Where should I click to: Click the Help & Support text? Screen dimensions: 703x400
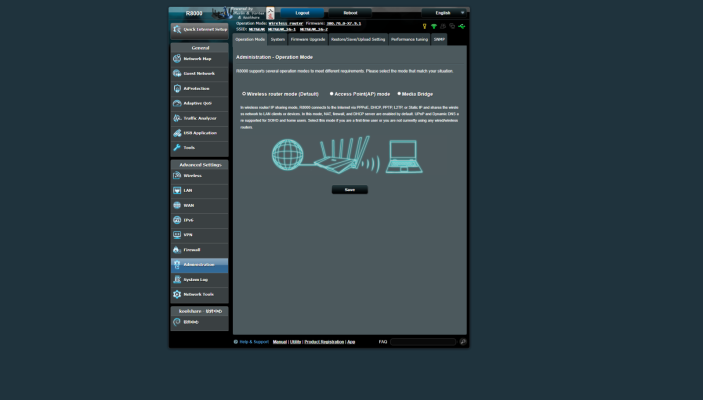click(x=254, y=342)
